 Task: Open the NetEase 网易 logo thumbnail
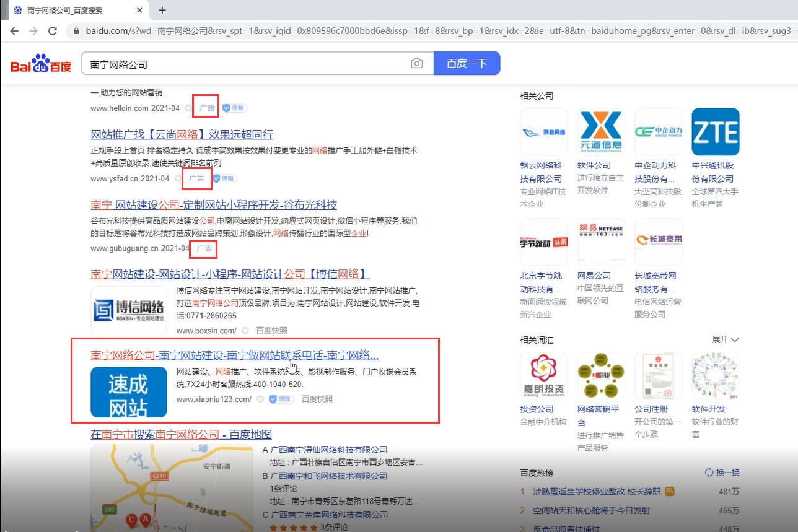601,242
